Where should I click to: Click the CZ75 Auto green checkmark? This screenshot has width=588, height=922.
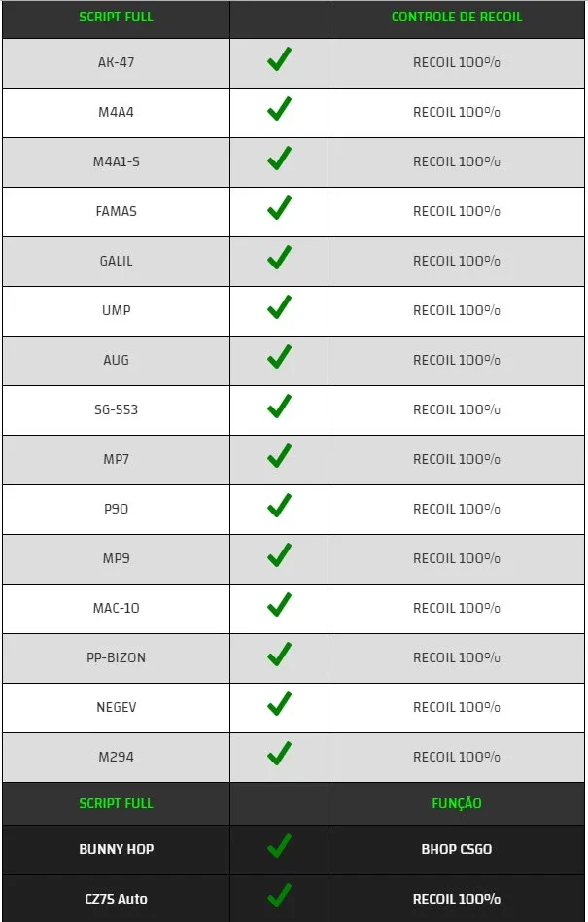tap(279, 896)
